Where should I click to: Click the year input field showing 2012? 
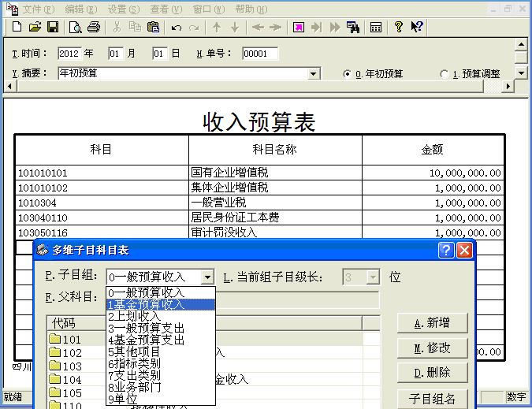click(69, 54)
